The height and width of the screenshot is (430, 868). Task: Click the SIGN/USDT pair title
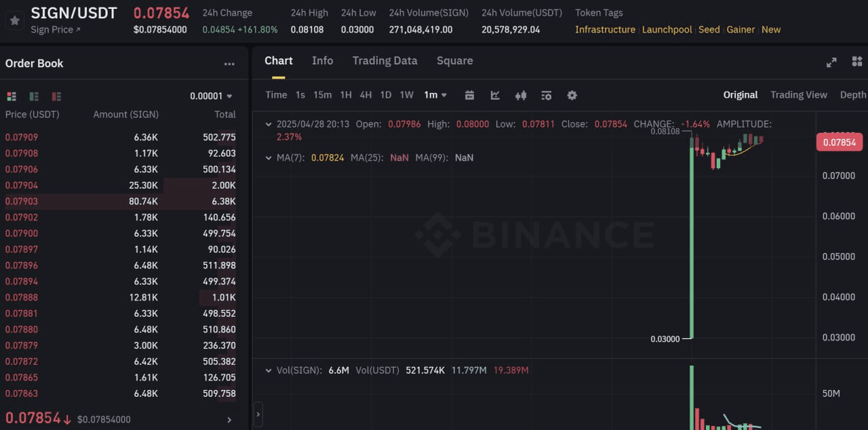[x=74, y=12]
